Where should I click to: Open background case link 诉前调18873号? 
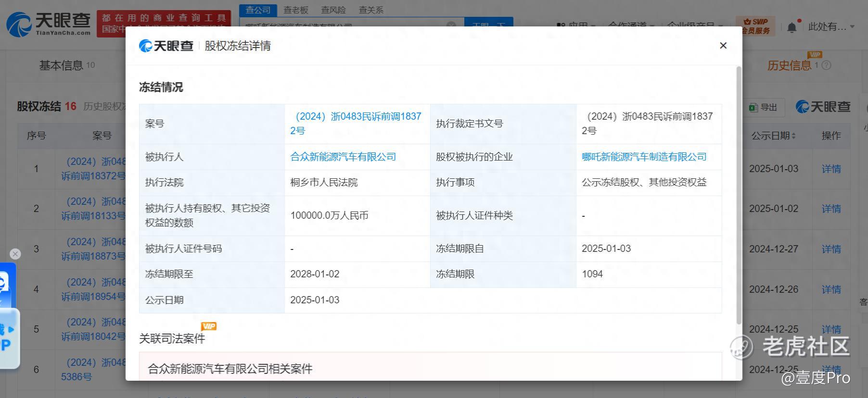[x=93, y=249]
